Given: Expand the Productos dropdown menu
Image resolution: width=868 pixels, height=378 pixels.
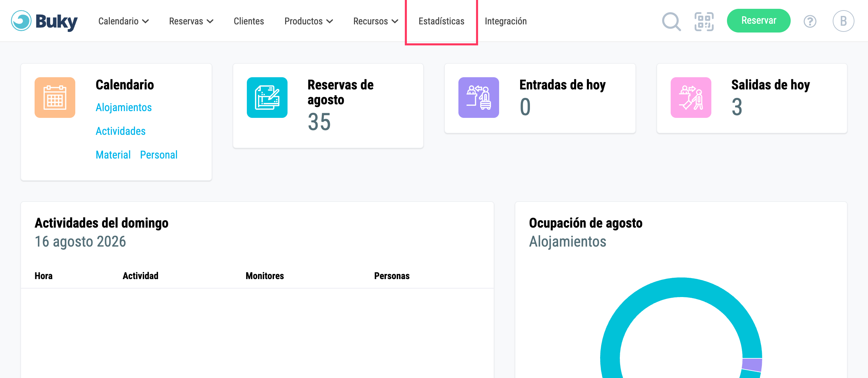Looking at the screenshot, I should pos(309,21).
